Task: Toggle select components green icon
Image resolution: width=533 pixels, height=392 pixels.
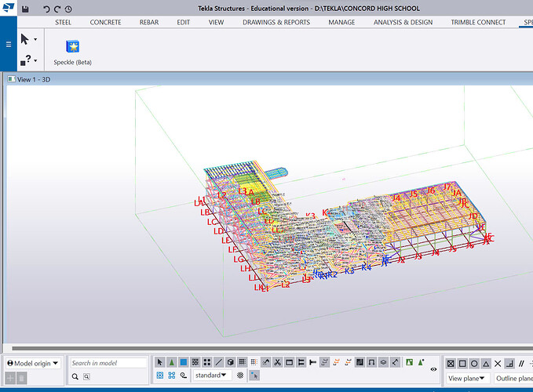Action: 409,362
